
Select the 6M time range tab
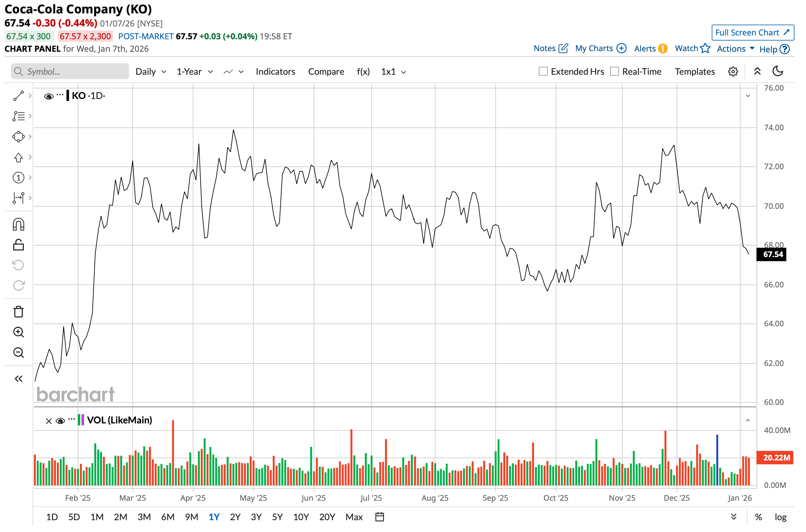pos(168,517)
